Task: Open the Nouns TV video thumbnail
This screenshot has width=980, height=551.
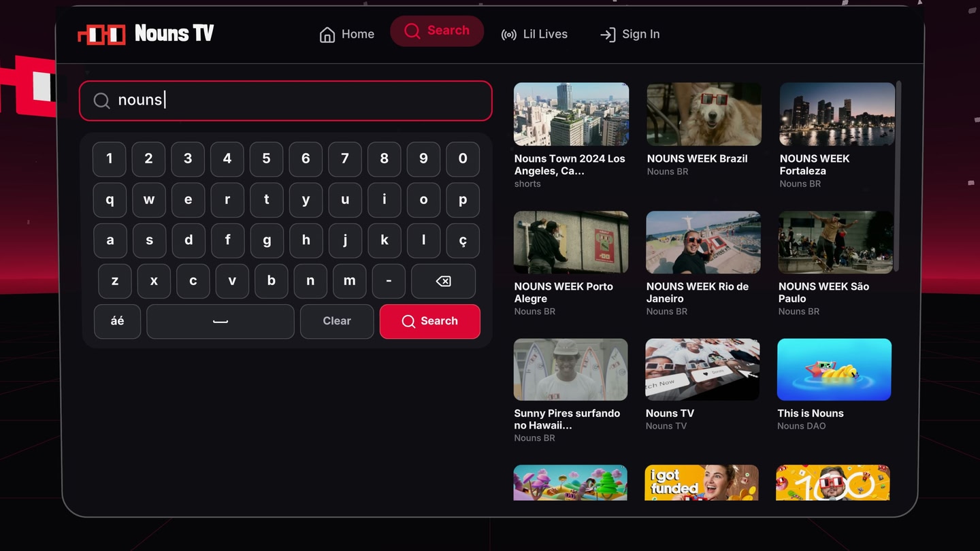Action: 702,369
